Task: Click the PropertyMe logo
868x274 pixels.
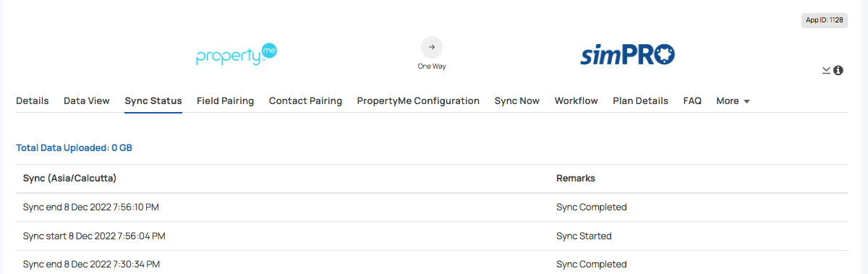Action: [237, 55]
